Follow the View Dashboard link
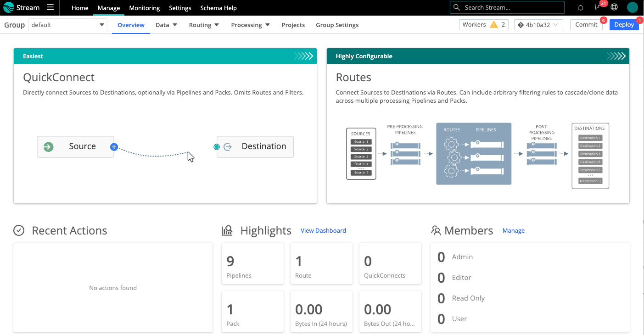 coord(323,230)
